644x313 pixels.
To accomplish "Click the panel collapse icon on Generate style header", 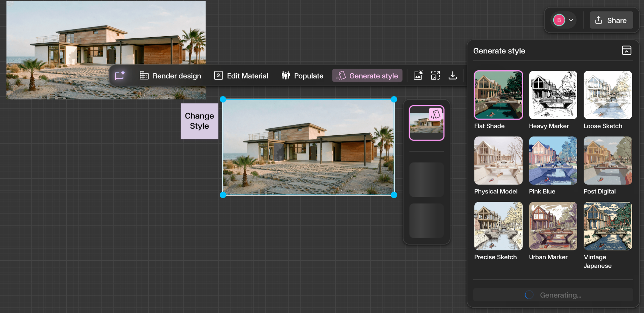I will point(627,50).
